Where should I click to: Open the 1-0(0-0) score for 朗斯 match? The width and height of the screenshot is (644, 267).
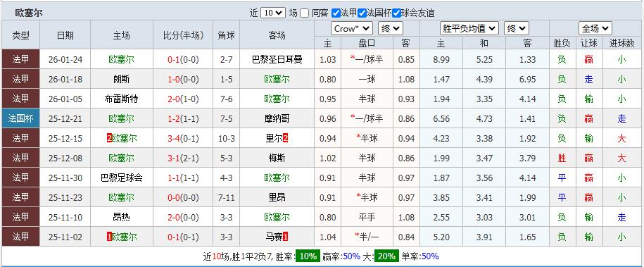(183, 80)
